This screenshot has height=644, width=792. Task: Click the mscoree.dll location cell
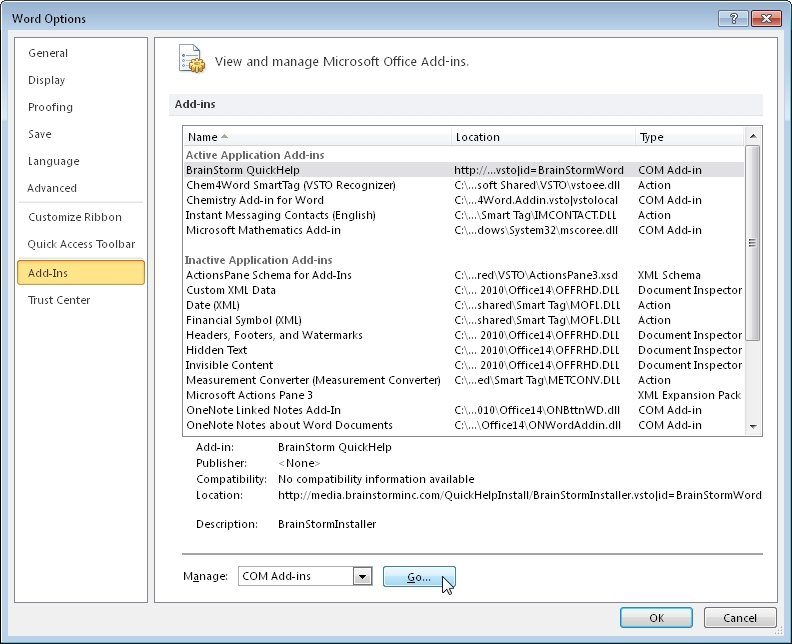536,230
